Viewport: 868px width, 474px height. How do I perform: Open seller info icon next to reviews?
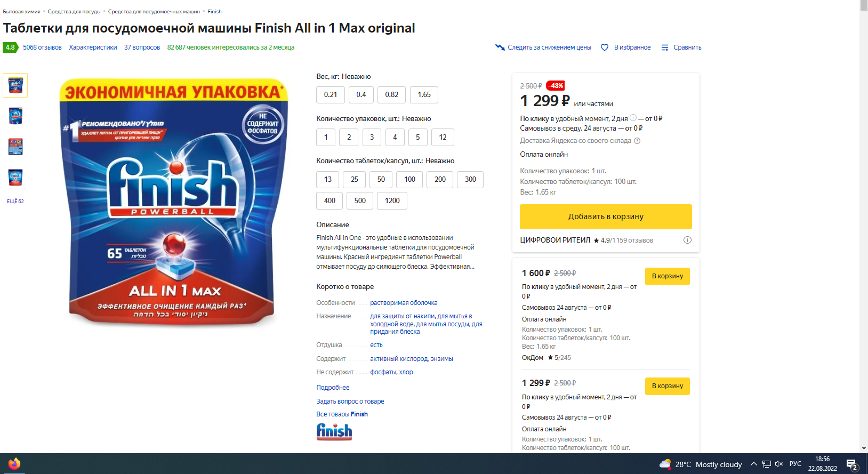[687, 240]
